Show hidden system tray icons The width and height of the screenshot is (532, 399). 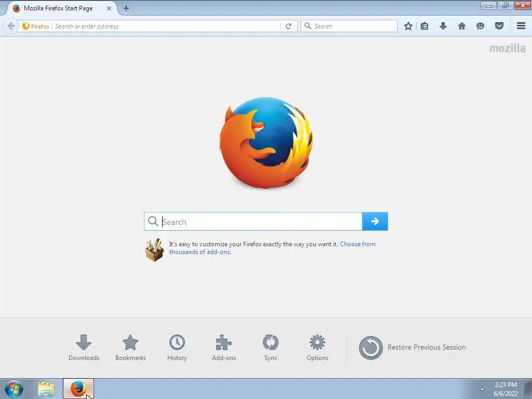tap(482, 389)
